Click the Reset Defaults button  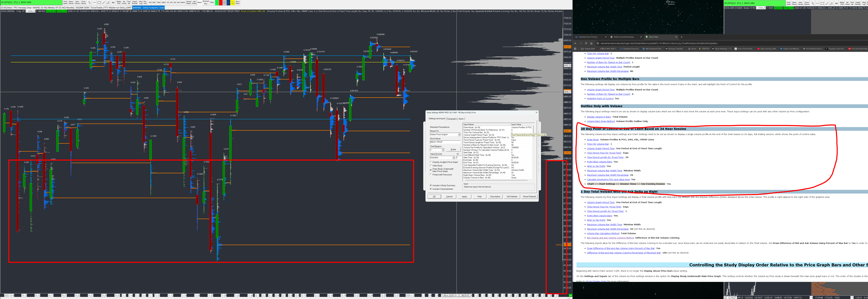pyautogui.click(x=529, y=197)
